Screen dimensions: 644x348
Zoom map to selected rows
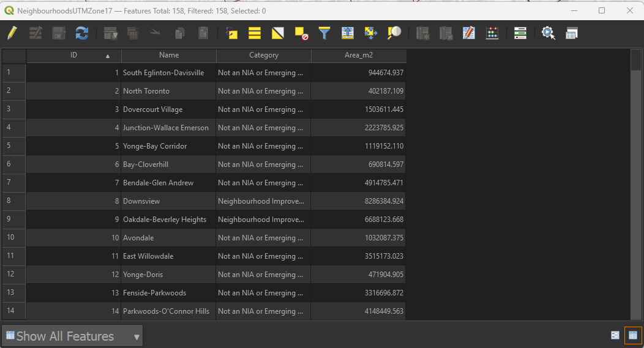394,33
